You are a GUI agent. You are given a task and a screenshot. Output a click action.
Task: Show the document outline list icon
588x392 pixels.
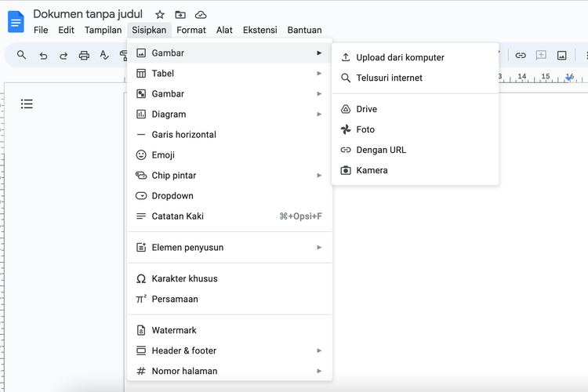pos(27,104)
